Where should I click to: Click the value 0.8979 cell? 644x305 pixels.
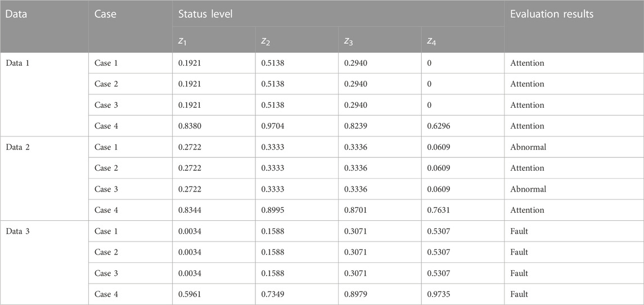[x=380, y=294]
